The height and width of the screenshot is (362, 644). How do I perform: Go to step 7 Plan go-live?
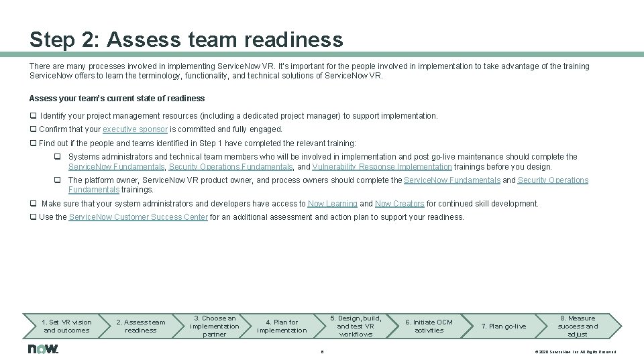504,326
